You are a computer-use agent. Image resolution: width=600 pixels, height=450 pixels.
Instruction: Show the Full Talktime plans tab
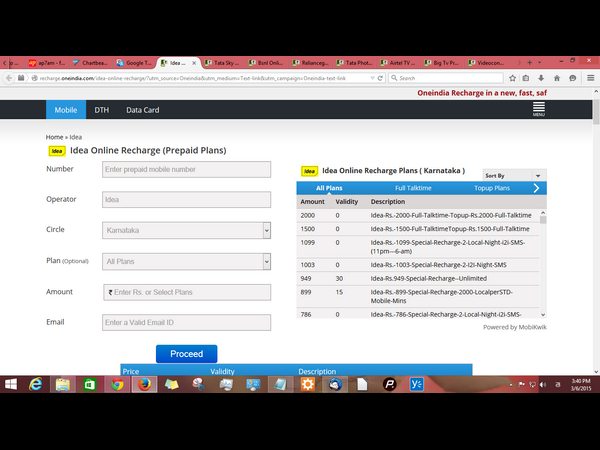click(x=413, y=188)
